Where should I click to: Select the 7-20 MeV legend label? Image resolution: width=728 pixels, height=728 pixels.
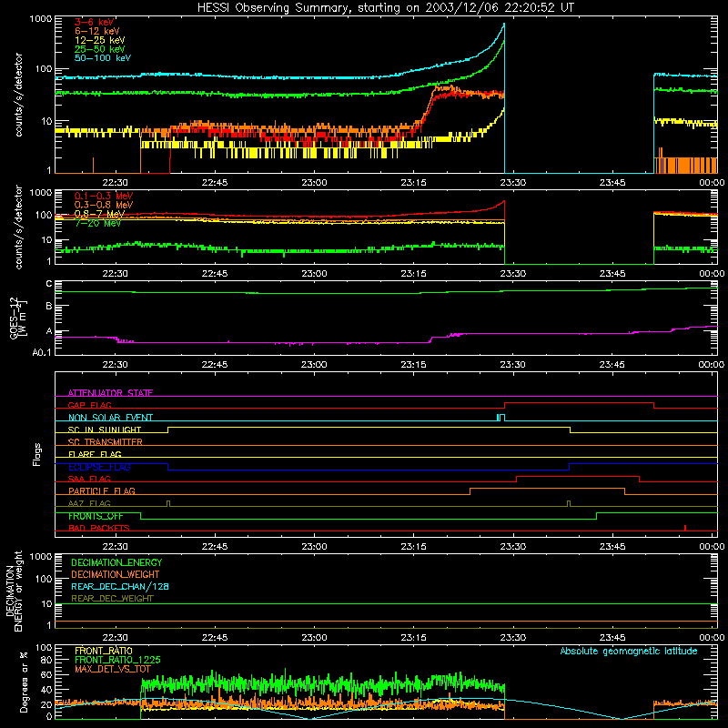pos(97,223)
